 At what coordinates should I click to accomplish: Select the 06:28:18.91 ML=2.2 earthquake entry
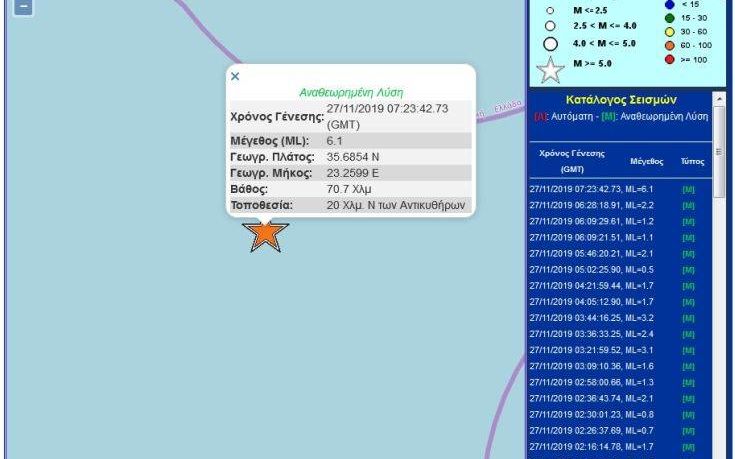591,205
